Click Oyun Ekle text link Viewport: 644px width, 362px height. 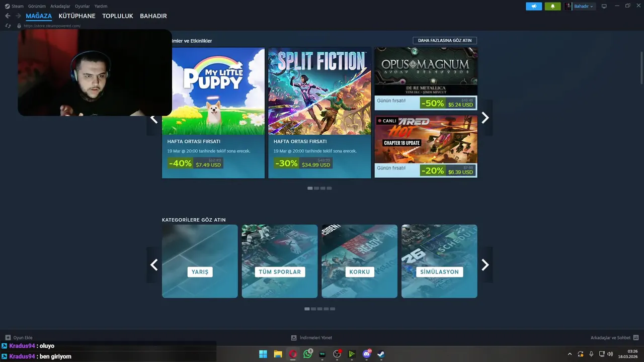(23, 338)
